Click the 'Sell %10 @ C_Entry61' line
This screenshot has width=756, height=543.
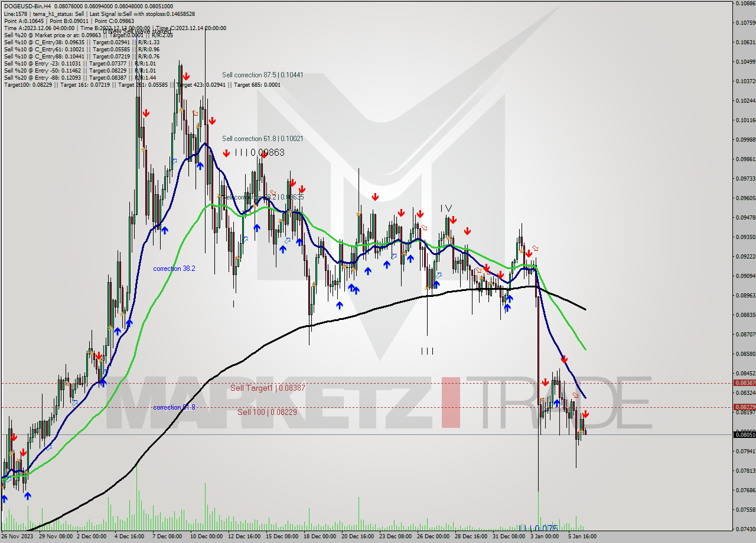pyautogui.click(x=82, y=49)
